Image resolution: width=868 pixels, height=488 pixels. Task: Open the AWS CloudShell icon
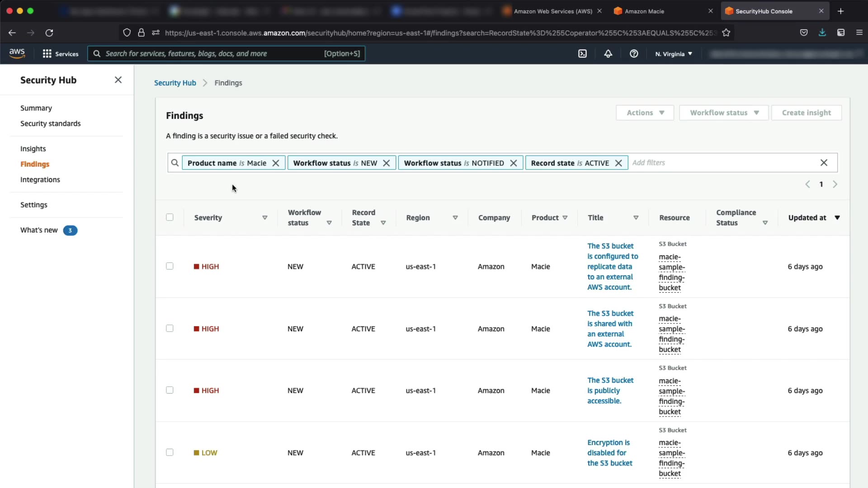582,54
